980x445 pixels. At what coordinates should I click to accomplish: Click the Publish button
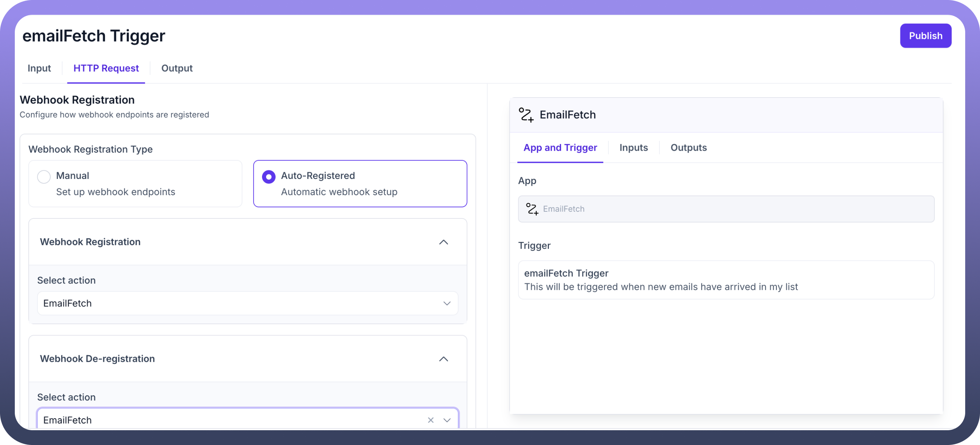[x=925, y=36]
